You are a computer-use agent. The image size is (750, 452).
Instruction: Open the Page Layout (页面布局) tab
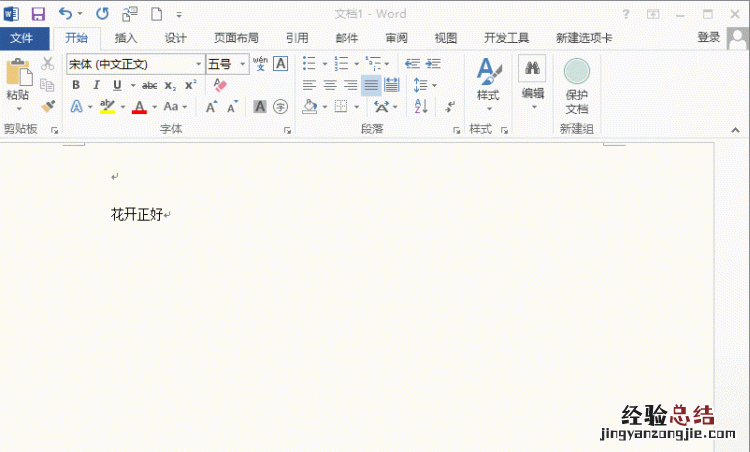tap(236, 38)
